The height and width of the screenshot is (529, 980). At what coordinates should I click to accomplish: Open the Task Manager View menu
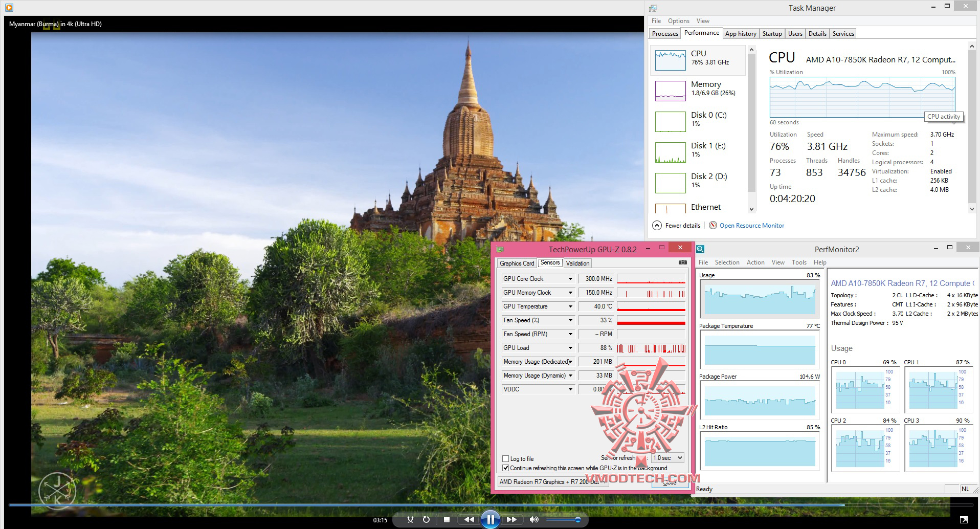click(x=703, y=21)
